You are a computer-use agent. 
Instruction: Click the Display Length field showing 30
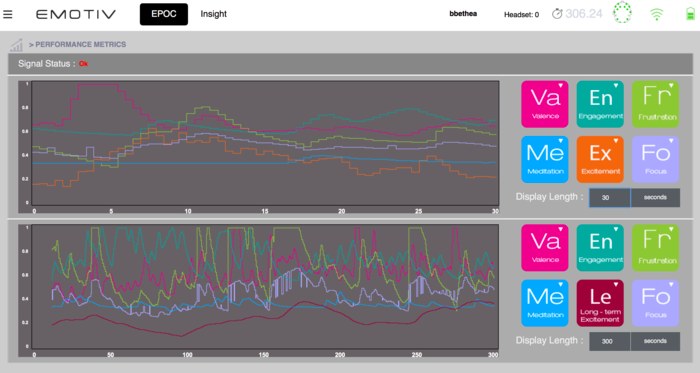pos(610,198)
